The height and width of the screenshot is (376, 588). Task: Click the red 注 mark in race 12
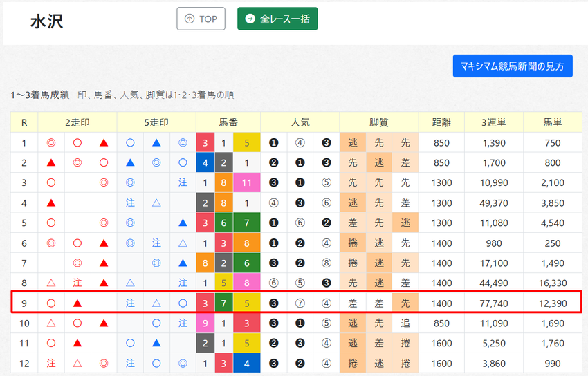coord(51,364)
